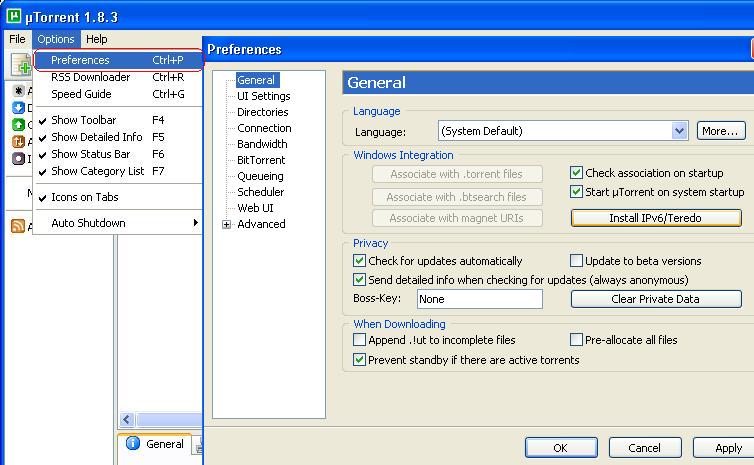Click Clear Private Data button
The image size is (754, 465).
pyautogui.click(x=656, y=299)
